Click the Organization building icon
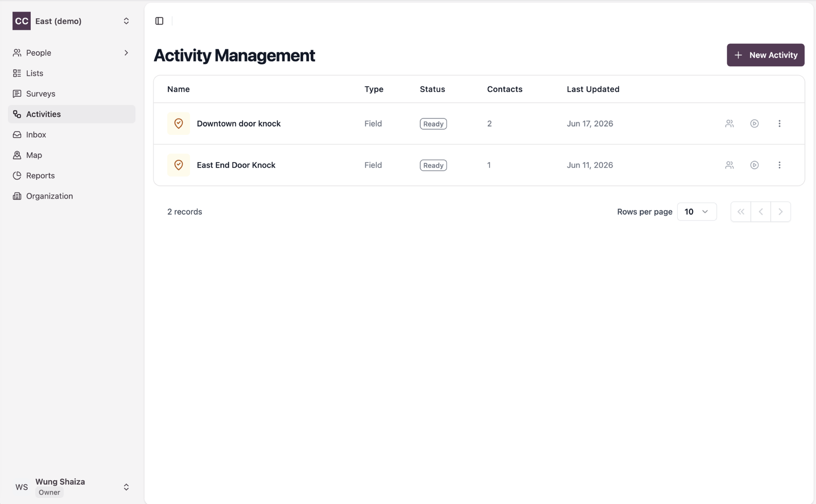Viewport: 816px width, 504px height. click(x=17, y=196)
